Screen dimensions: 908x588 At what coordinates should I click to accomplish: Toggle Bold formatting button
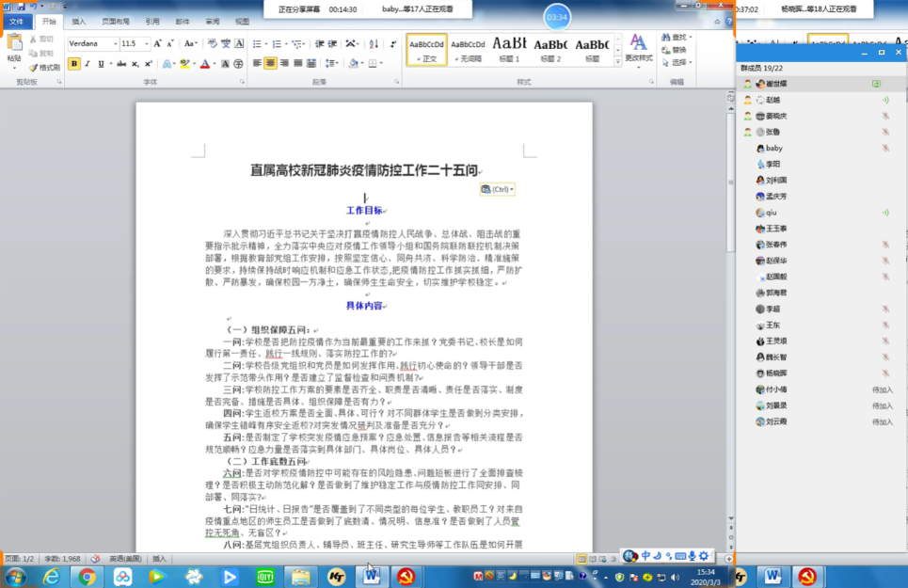pyautogui.click(x=74, y=64)
